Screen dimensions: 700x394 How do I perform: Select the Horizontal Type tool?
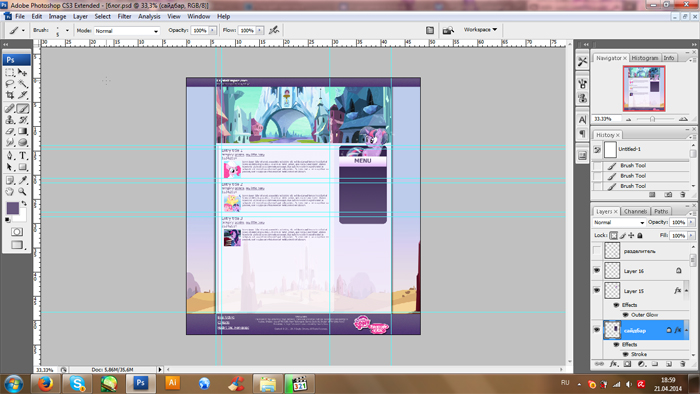22,156
